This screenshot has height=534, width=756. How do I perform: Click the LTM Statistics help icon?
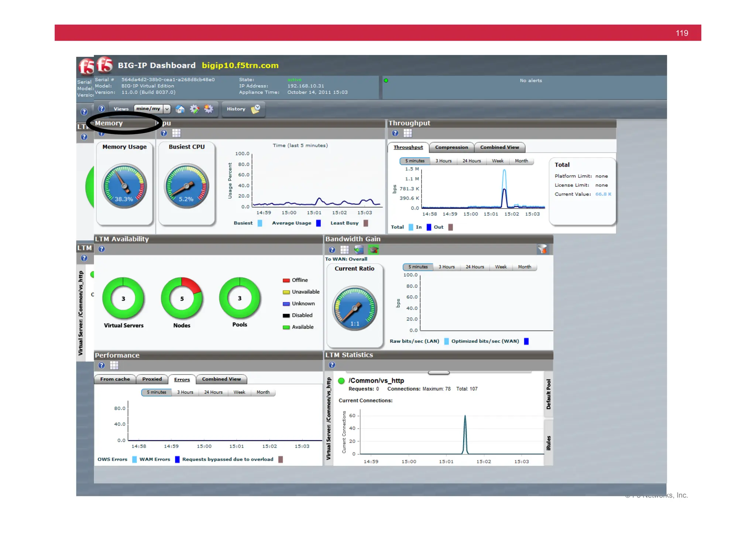pyautogui.click(x=332, y=365)
